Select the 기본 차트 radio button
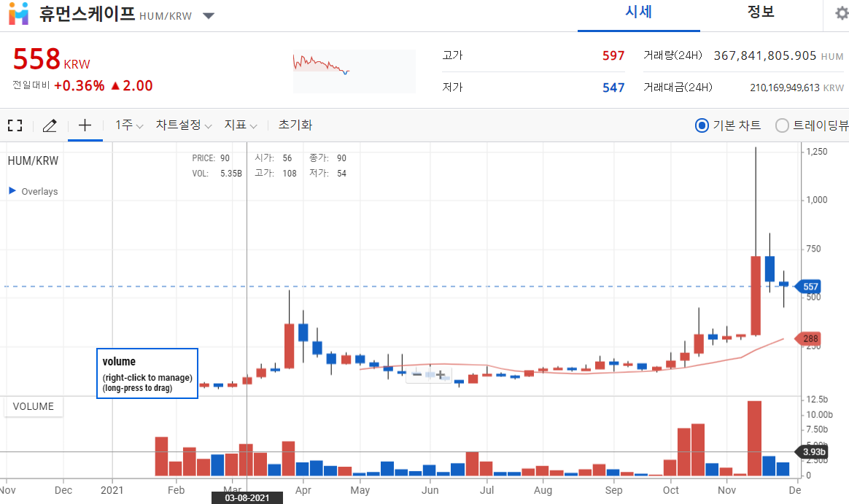Image resolution: width=849 pixels, height=504 pixels. pyautogui.click(x=702, y=125)
